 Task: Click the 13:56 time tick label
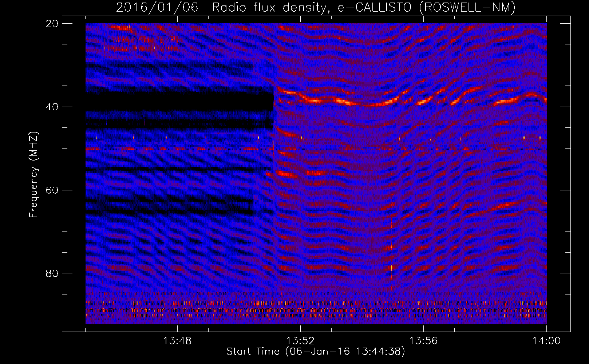pyautogui.click(x=423, y=341)
